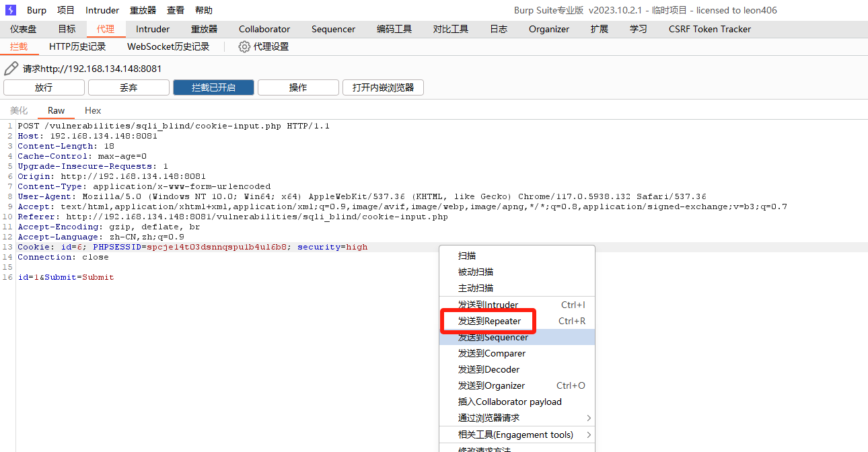This screenshot has width=868, height=452.
Task: Click the Accept-Encoding header line
Action: click(x=109, y=227)
